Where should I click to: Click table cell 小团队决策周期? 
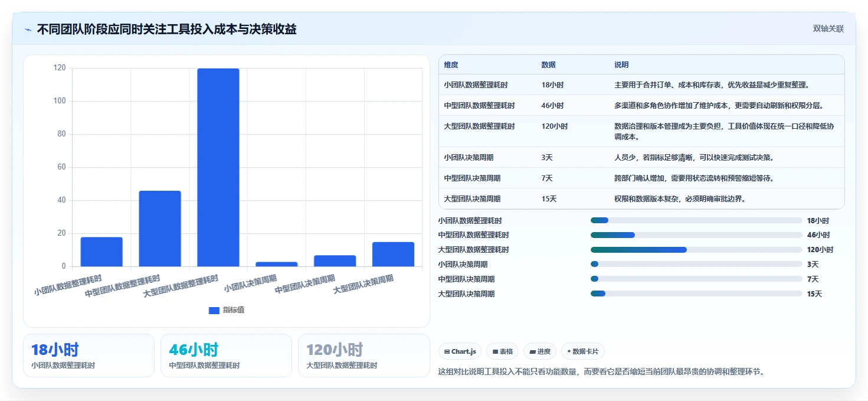pos(469,158)
